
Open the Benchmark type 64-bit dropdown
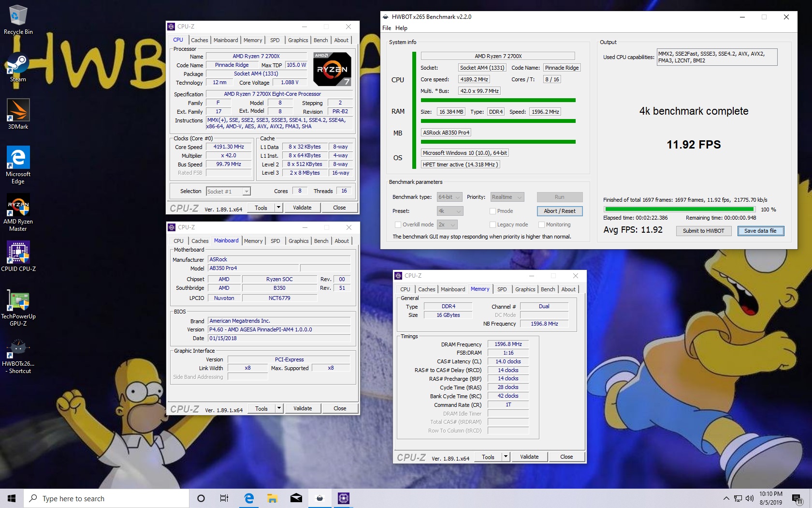(x=449, y=197)
